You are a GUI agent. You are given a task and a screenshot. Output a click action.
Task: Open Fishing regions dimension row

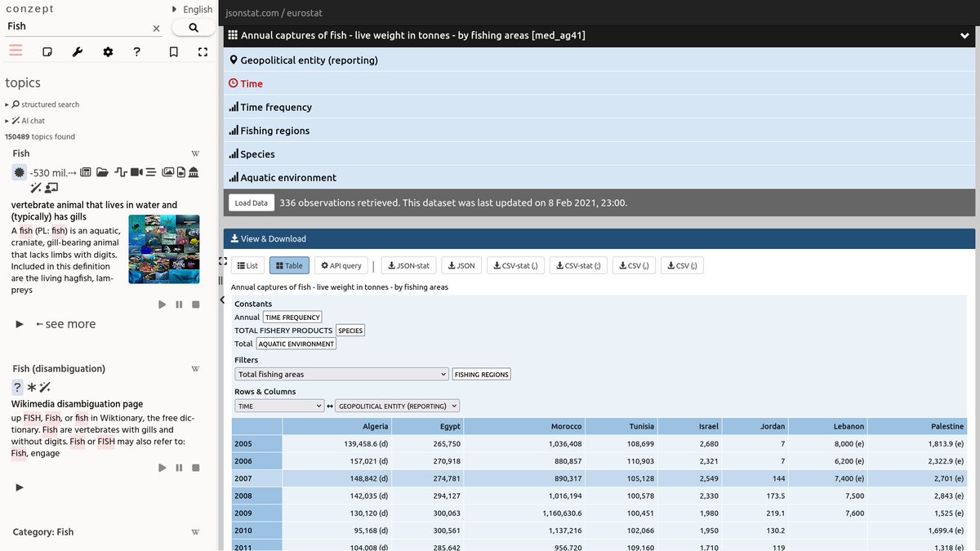click(599, 131)
